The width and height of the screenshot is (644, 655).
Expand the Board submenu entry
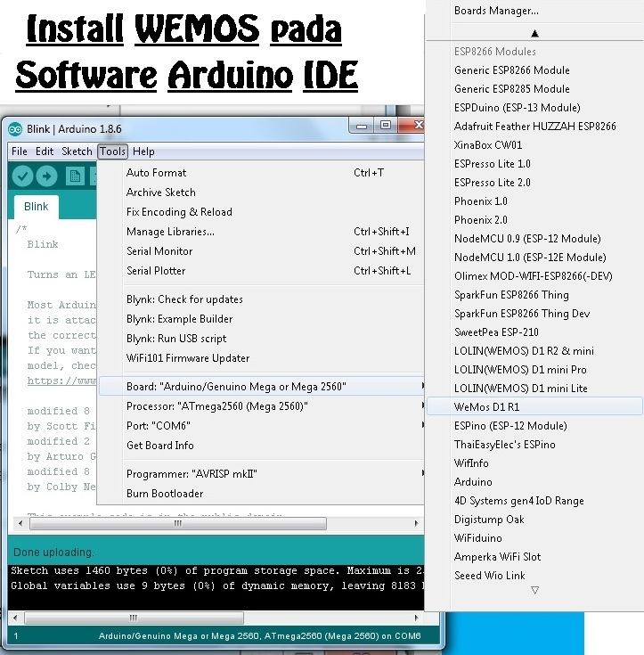(x=261, y=387)
